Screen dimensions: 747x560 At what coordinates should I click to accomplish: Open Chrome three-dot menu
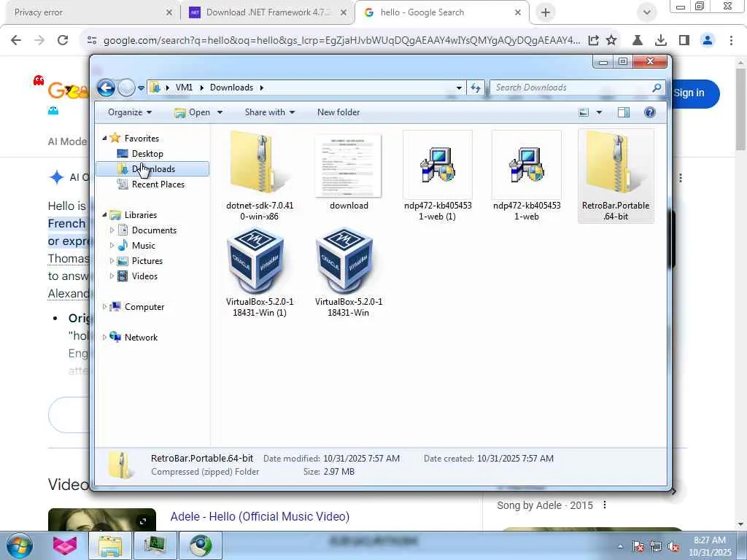(731, 41)
